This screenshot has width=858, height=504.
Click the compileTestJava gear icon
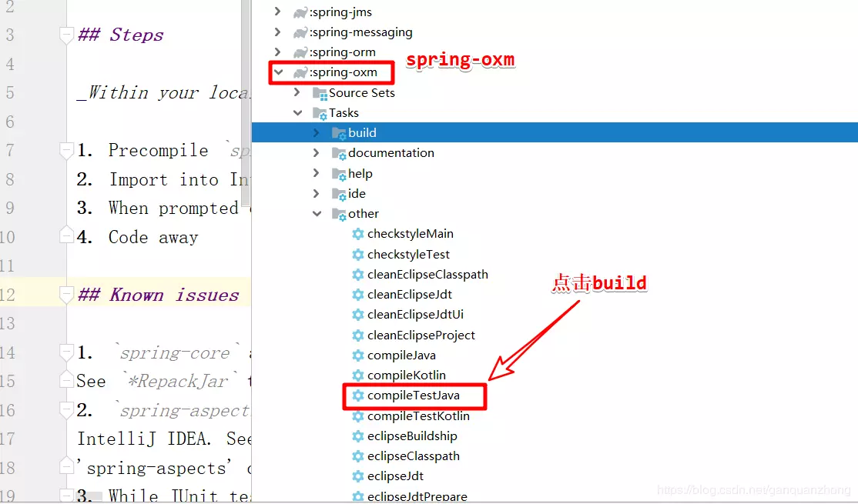coord(358,396)
